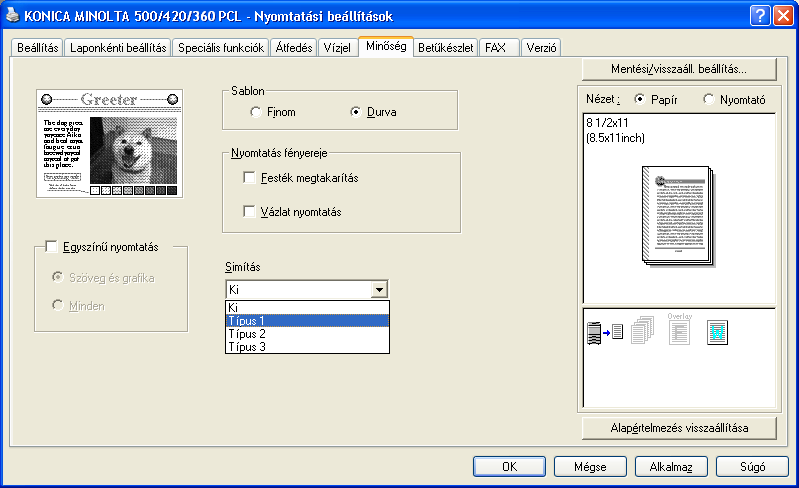Image resolution: width=799 pixels, height=488 pixels.
Task: Select the Minden radio button
Action: 78,306
